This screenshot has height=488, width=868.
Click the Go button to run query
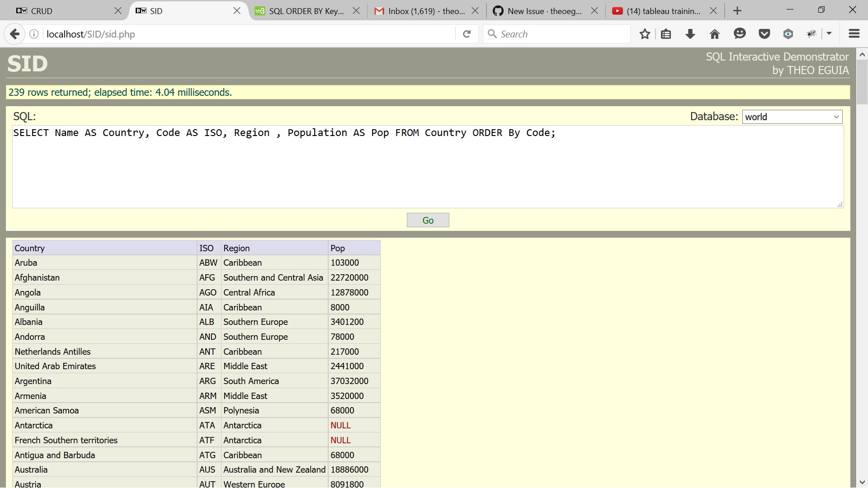tap(428, 220)
